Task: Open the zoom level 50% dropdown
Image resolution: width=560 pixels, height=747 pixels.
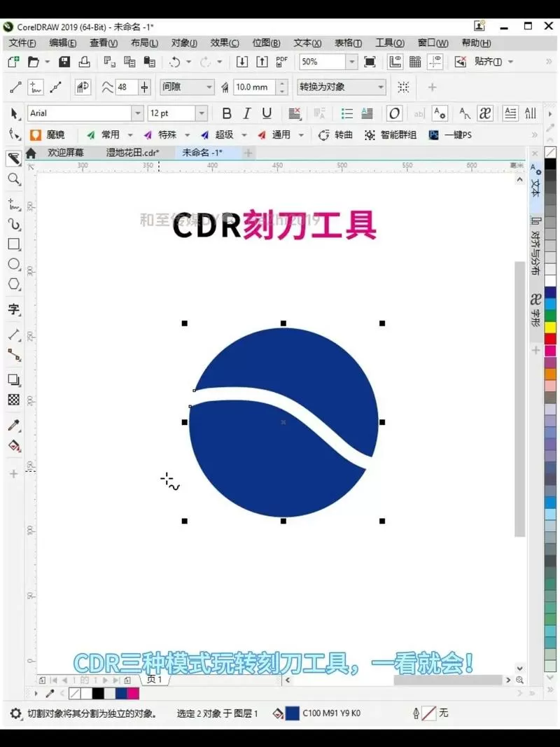Action: (351, 62)
